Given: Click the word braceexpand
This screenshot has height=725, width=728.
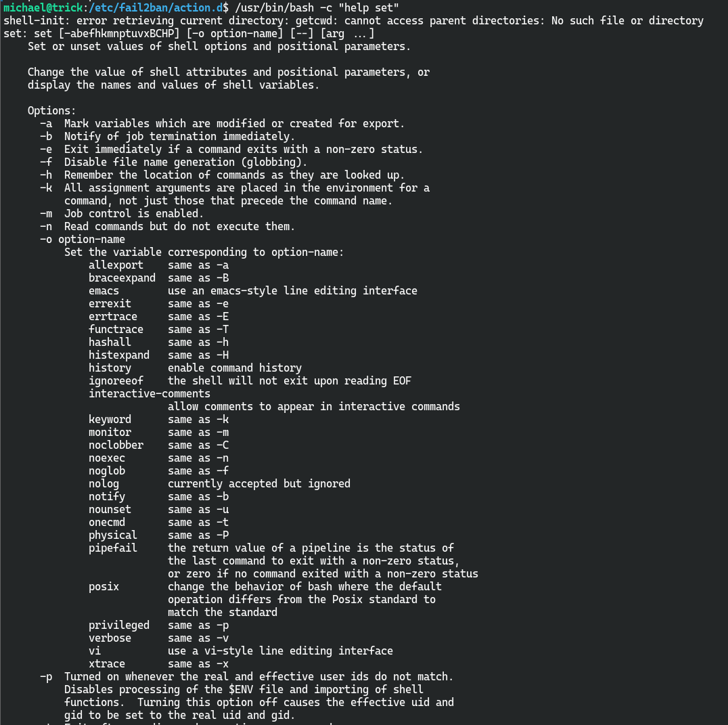Looking at the screenshot, I should tap(122, 278).
